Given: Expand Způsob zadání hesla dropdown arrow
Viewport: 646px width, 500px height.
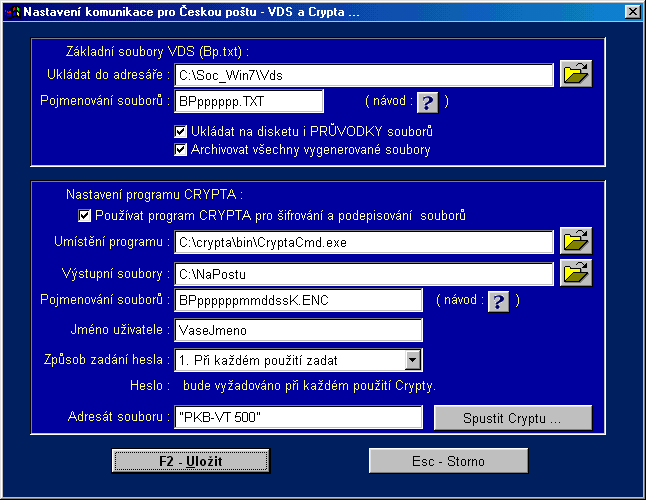Looking at the screenshot, I should 412,360.
